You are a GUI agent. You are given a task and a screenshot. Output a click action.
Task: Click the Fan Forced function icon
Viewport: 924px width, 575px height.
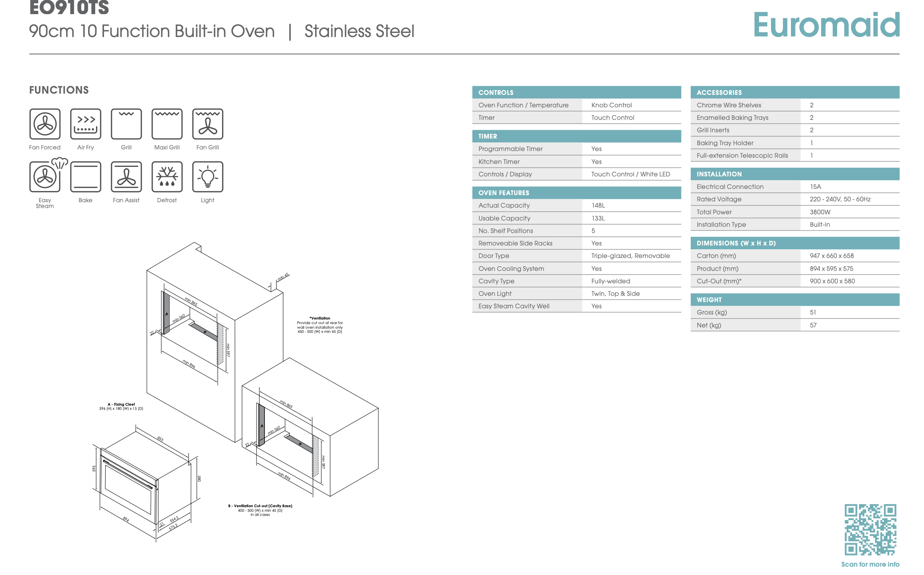(x=45, y=124)
